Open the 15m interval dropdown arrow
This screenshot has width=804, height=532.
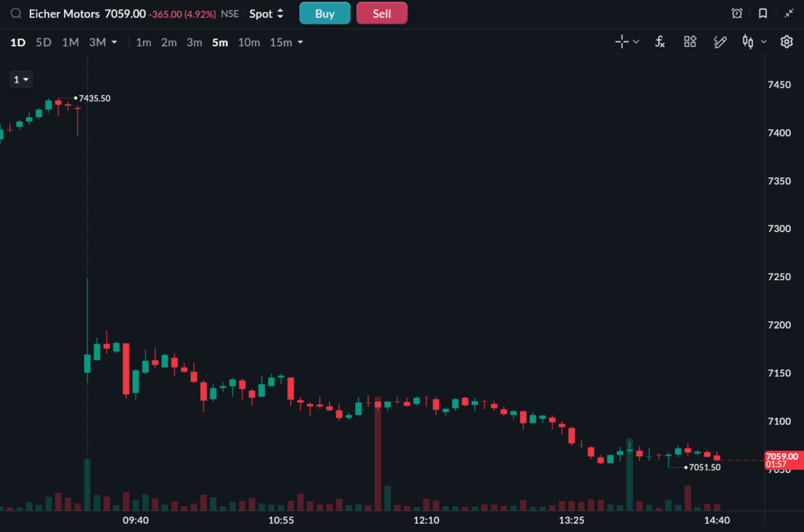[300, 42]
